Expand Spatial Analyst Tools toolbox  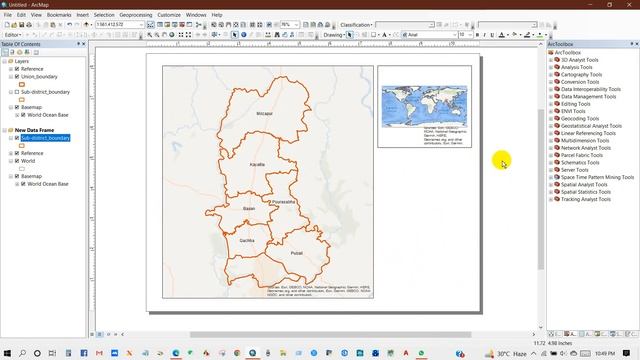coord(551,185)
